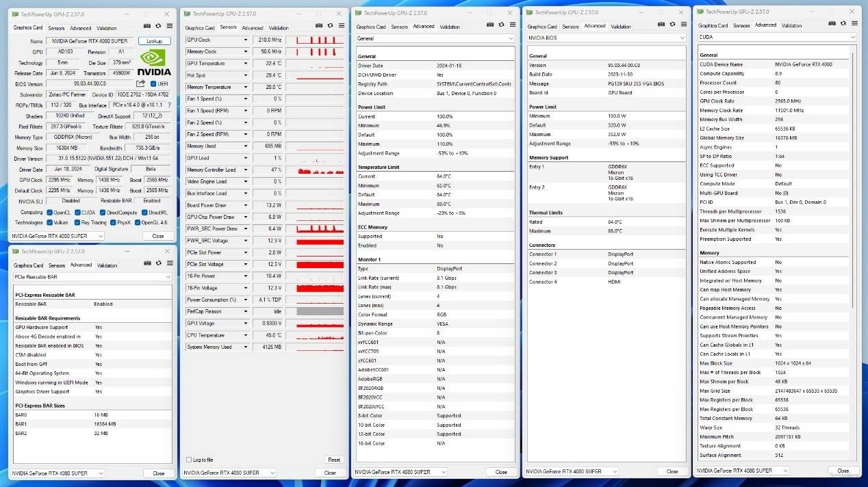This screenshot has width=868, height=487.
Task: Toggle the Ray Tracing checkbox
Action: [x=77, y=222]
